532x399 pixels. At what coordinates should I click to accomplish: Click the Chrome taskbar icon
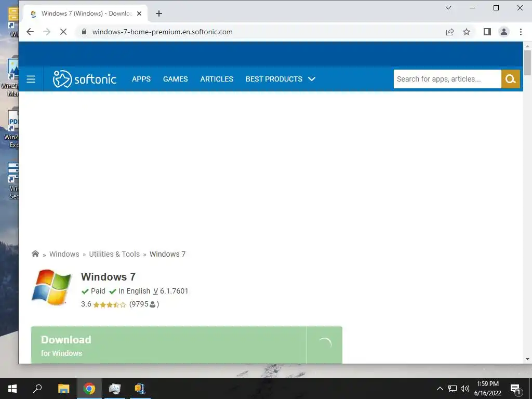tap(89, 389)
